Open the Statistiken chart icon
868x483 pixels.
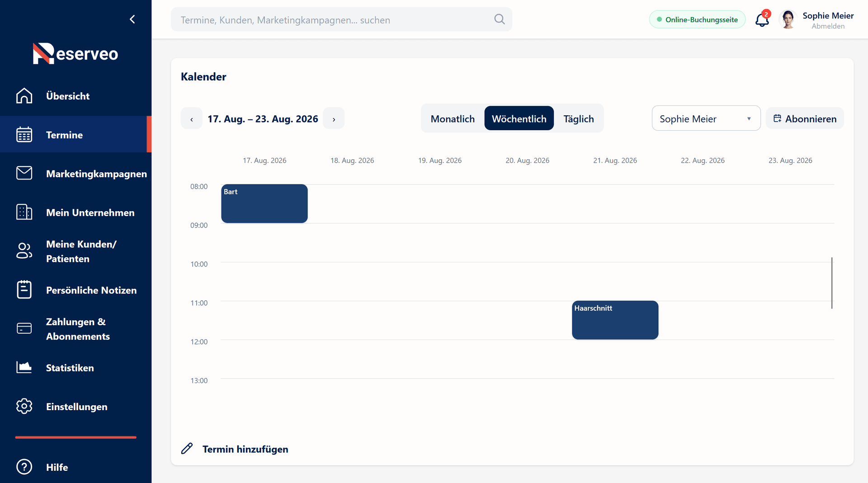click(24, 368)
